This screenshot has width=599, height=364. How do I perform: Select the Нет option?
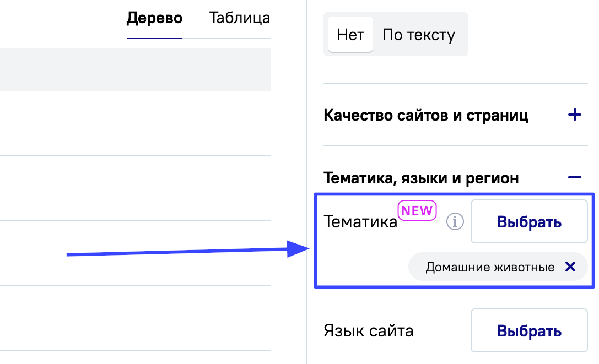[350, 35]
